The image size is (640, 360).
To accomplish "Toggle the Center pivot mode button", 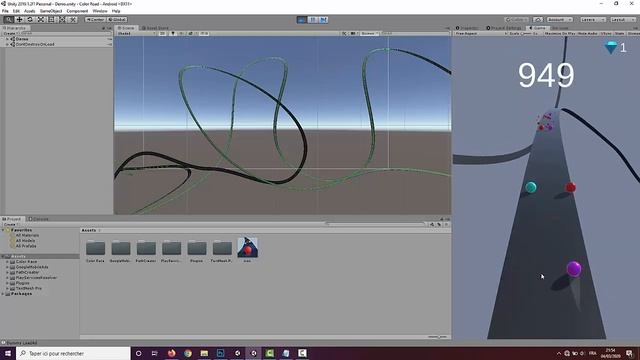I will (x=96, y=20).
